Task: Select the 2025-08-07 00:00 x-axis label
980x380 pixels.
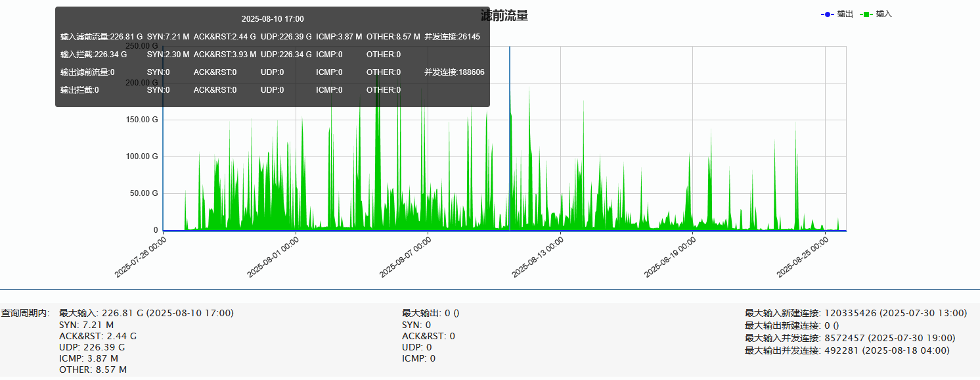Action: (x=405, y=257)
